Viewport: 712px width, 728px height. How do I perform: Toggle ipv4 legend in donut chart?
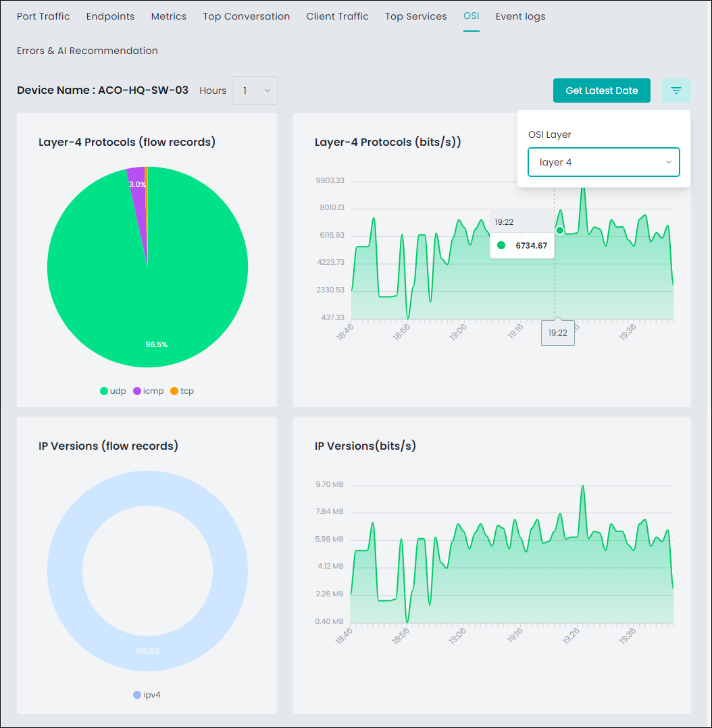click(147, 694)
